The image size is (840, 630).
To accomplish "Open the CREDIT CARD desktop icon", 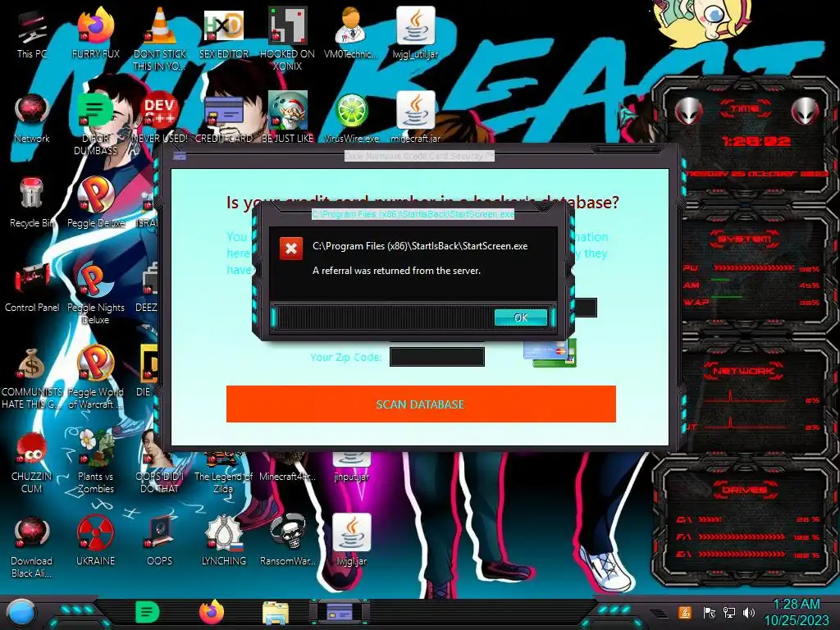I will tap(224, 118).
